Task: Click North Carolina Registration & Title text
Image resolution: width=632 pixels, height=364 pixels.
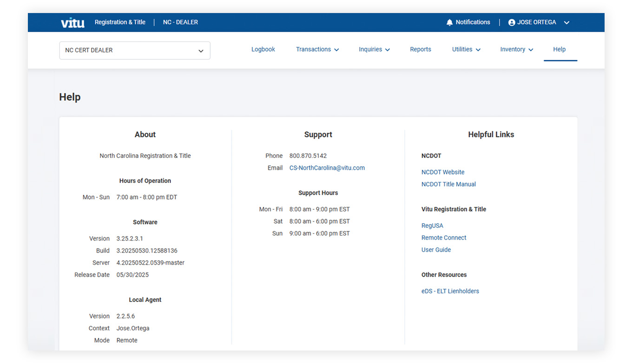Action: (x=145, y=156)
